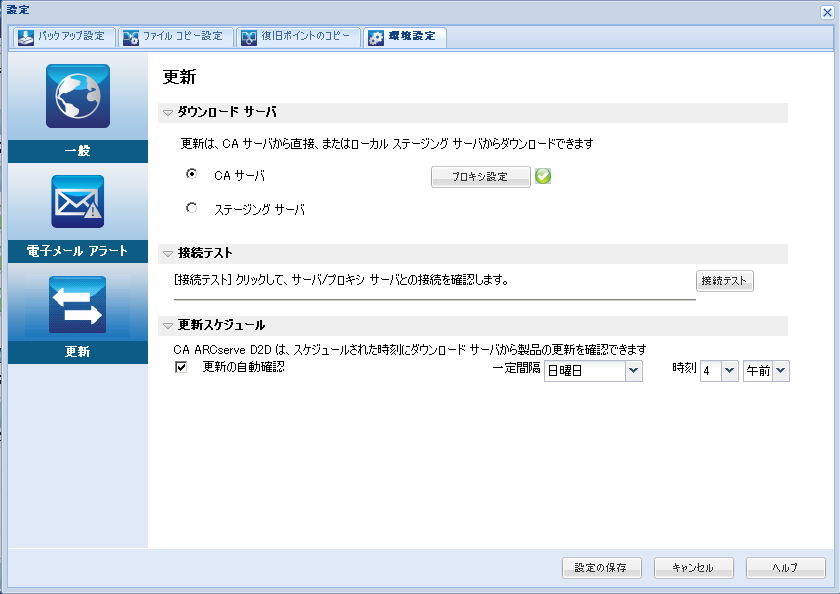Click the 更新スケジュール heading text
840x594 pixels.
coord(221,325)
